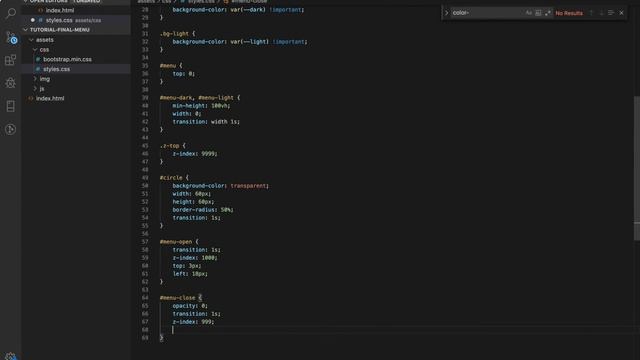Click the .bg-light selector on line 31
Screen dimensions: 640x360
(x=174, y=33)
